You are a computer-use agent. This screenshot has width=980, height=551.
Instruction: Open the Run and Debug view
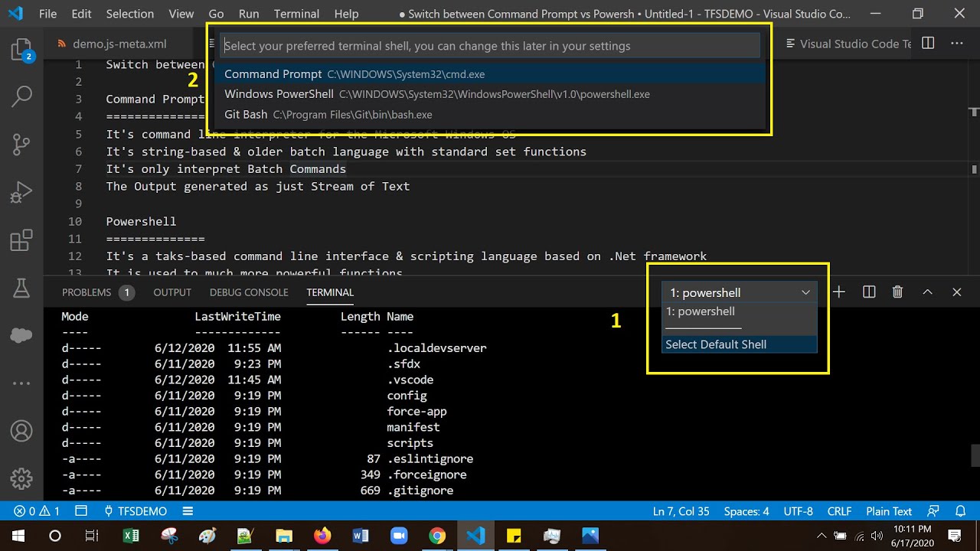21,191
